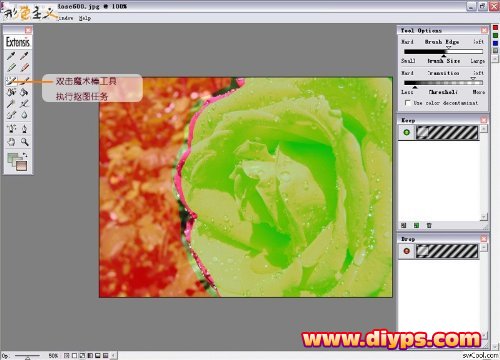Screen dimensions: 500x360
Task: Click the gray swatch on right edge
Action: tap(495, 51)
